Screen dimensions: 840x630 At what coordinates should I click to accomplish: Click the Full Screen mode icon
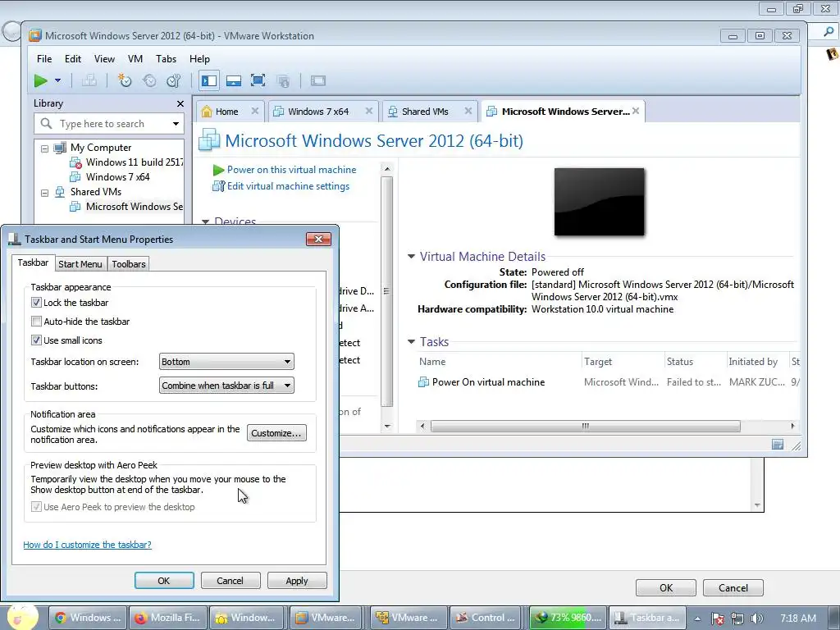coord(258,81)
